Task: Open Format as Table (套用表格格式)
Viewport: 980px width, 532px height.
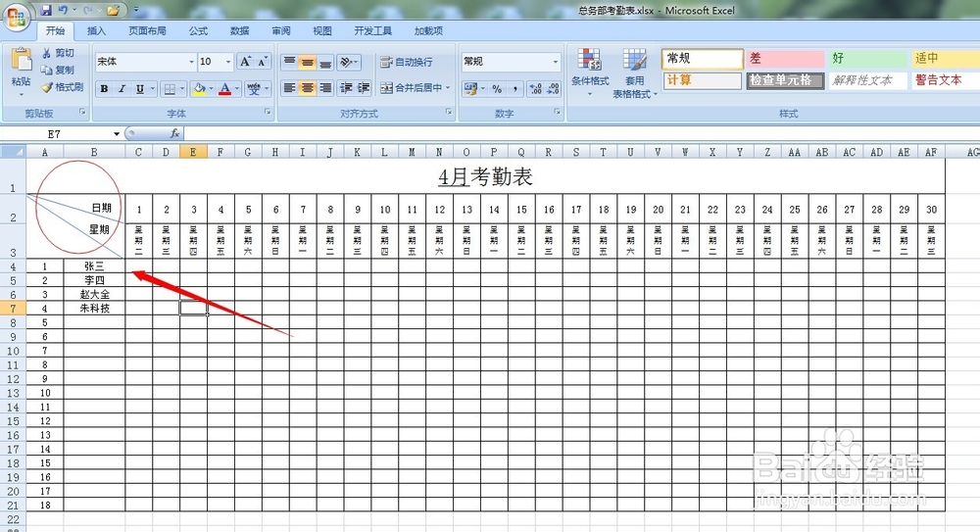Action: click(634, 73)
